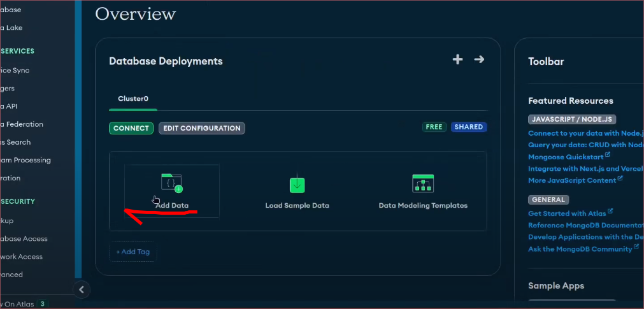Collapse the sidebar with chevron button
The height and width of the screenshot is (309, 644).
[81, 290]
